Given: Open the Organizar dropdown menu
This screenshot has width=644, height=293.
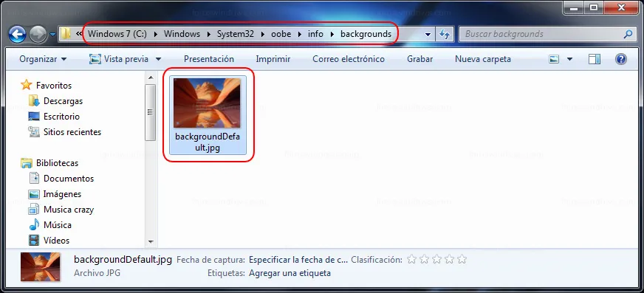Looking at the screenshot, I should (43, 59).
